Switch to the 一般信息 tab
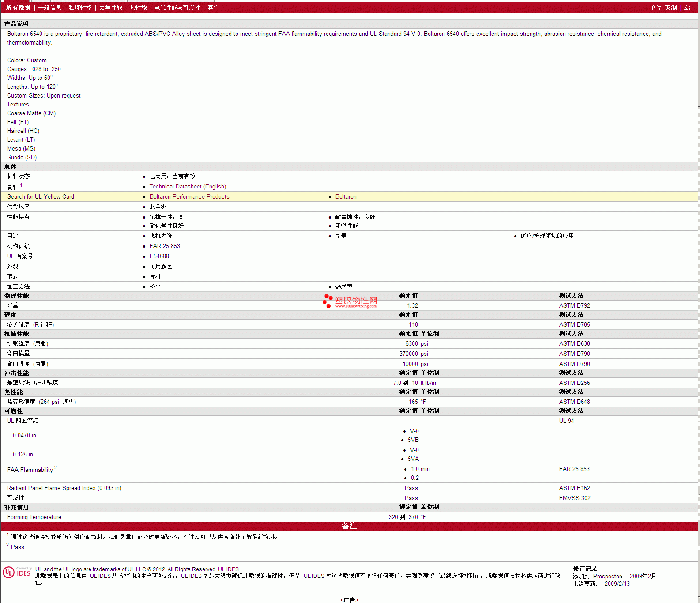Screen dimensions: 700x603 50,8
